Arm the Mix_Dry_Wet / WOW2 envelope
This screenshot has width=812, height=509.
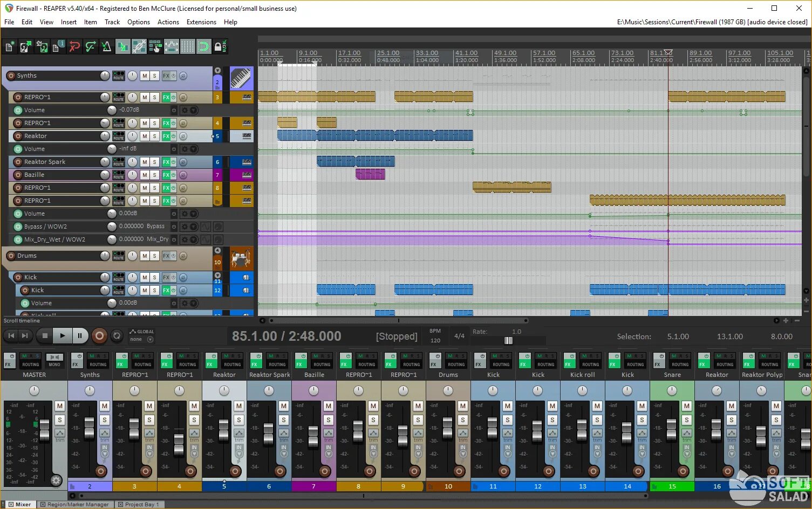coord(18,239)
